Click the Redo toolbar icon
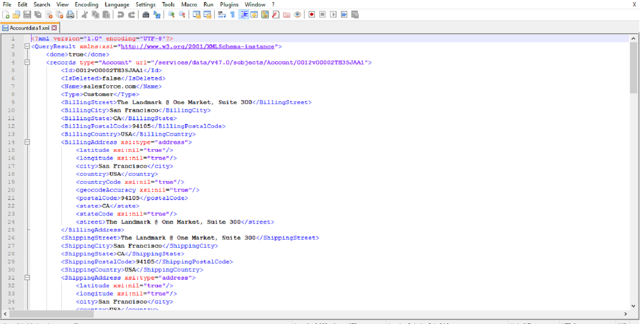This screenshot has height=324, width=644. click(x=131, y=14)
